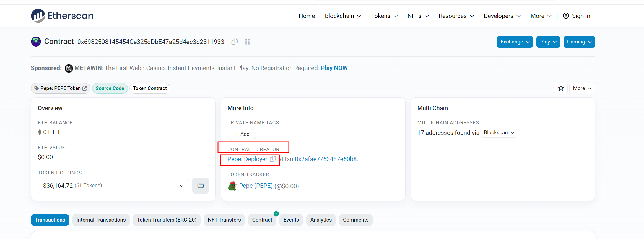This screenshot has width=644, height=239.
Task: Click the Pepe frog token icon
Action: [x=232, y=186]
